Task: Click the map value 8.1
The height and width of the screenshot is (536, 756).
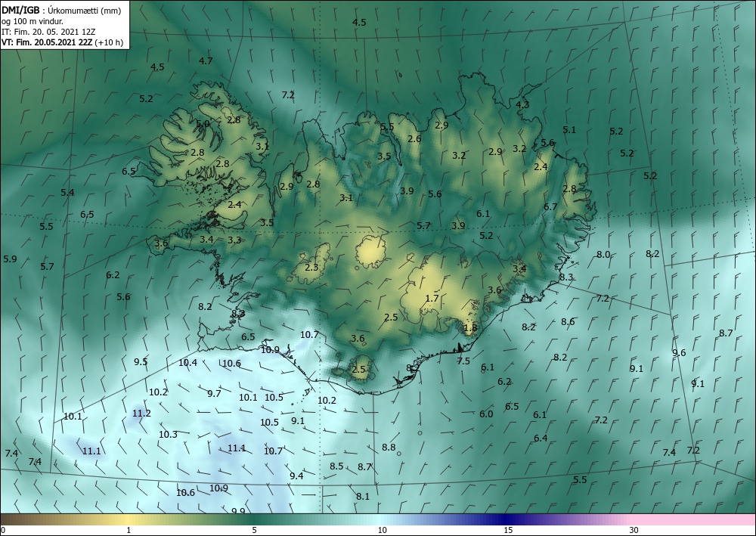Action: click(x=363, y=496)
